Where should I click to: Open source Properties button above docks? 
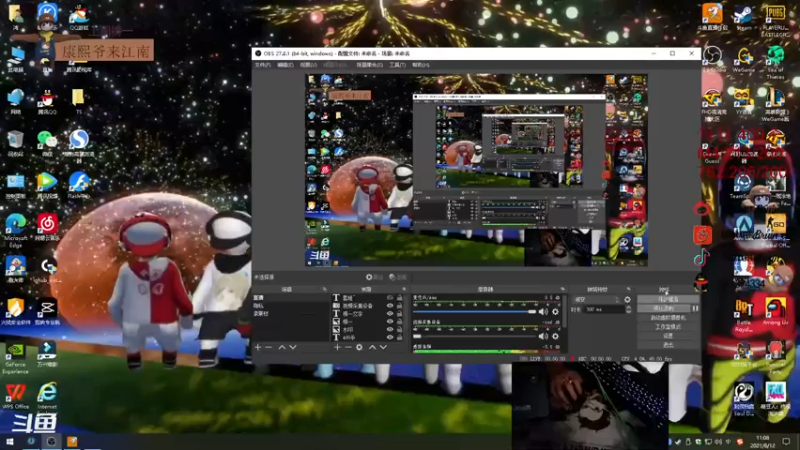tap(374, 277)
